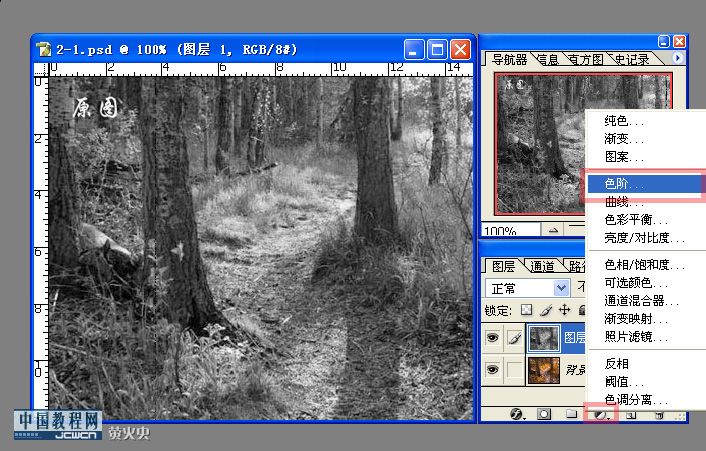
Task: Open the layer style (fx) menu
Action: click(517, 414)
